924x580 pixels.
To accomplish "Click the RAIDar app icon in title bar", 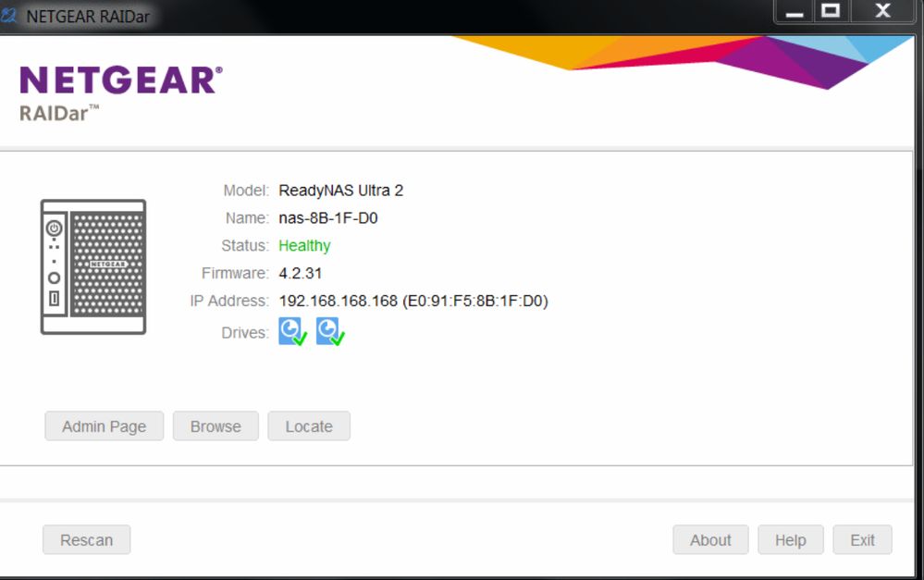I will [x=8, y=16].
